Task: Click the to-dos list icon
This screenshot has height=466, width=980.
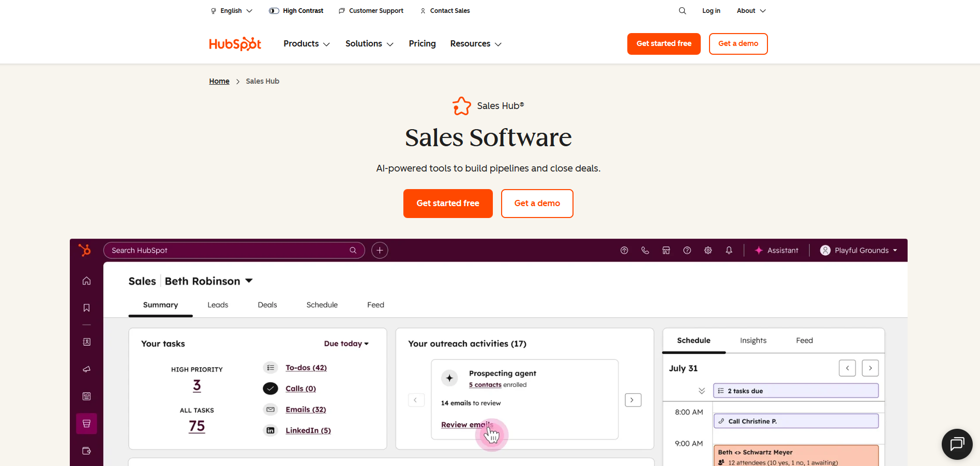Action: tap(270, 368)
